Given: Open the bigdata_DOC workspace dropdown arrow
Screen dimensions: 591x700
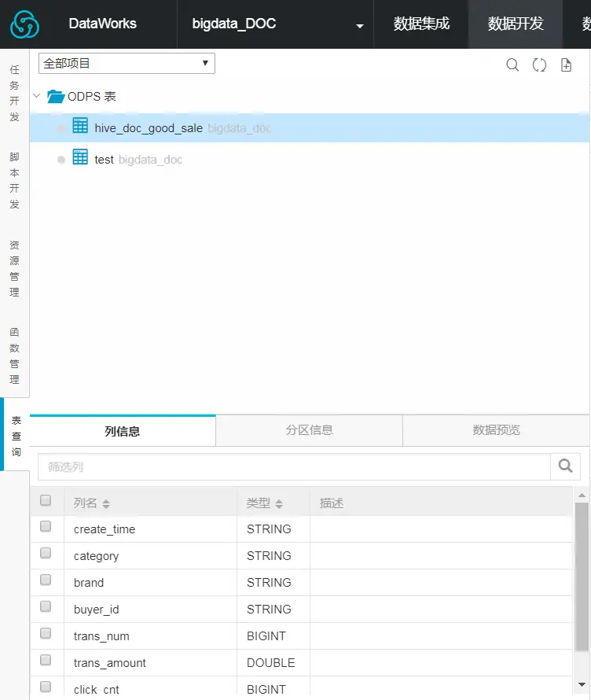Looking at the screenshot, I should tap(359, 26).
